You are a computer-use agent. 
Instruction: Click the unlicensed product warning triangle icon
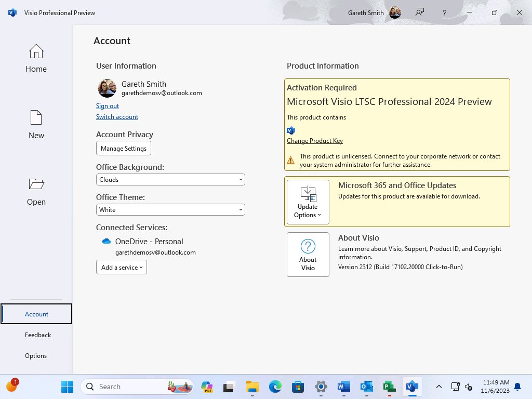pyautogui.click(x=291, y=160)
